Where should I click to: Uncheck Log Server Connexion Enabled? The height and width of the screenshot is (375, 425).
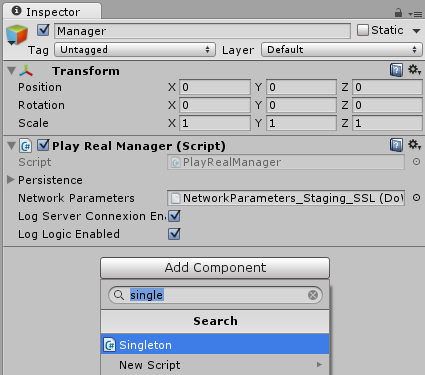[174, 216]
